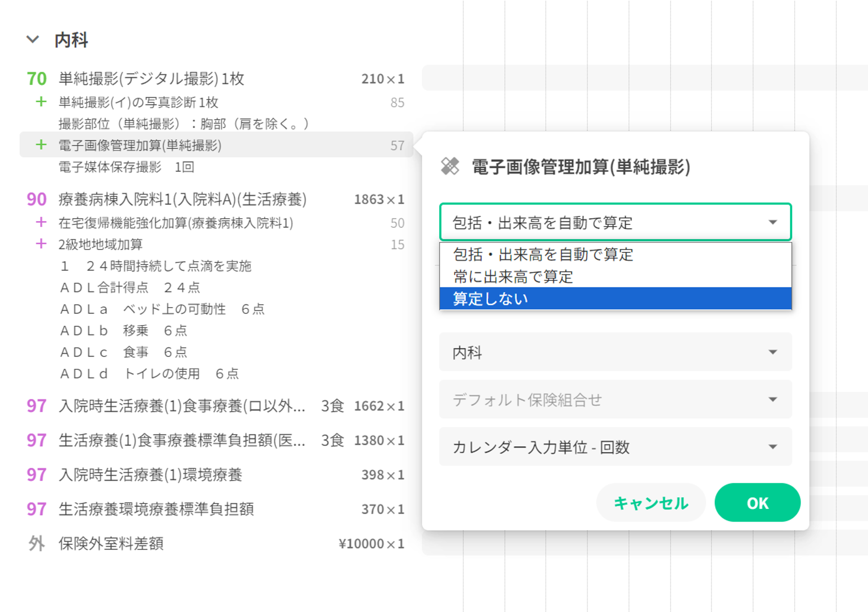Click the green plus next to 単純撮影(イ)の写真診断
The height and width of the screenshot is (612, 868).
tap(41, 102)
